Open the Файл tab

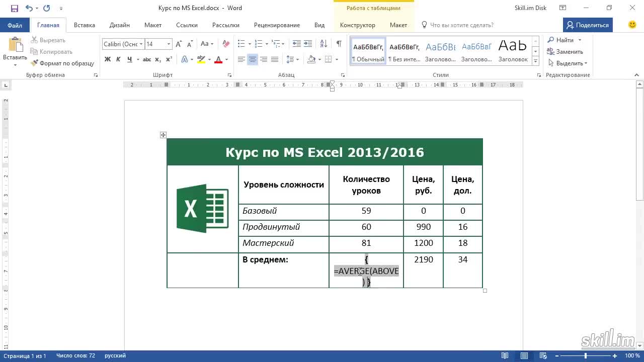pyautogui.click(x=15, y=25)
